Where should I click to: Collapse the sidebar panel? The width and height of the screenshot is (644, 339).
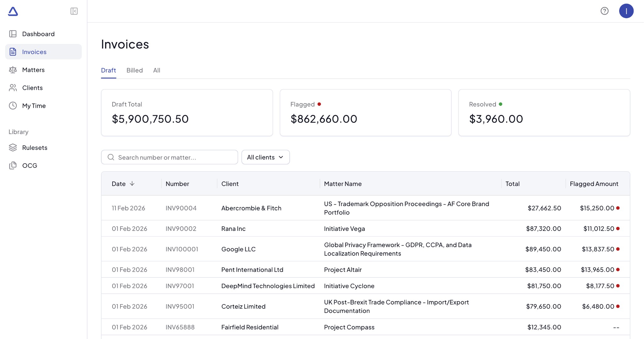[74, 11]
